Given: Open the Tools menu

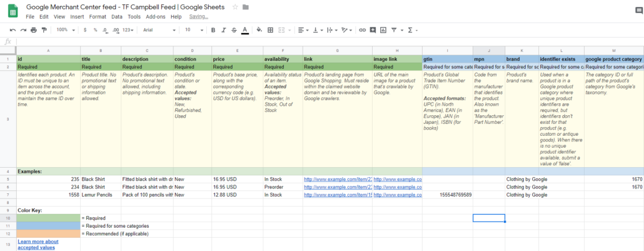Looking at the screenshot, I should tap(134, 17).
